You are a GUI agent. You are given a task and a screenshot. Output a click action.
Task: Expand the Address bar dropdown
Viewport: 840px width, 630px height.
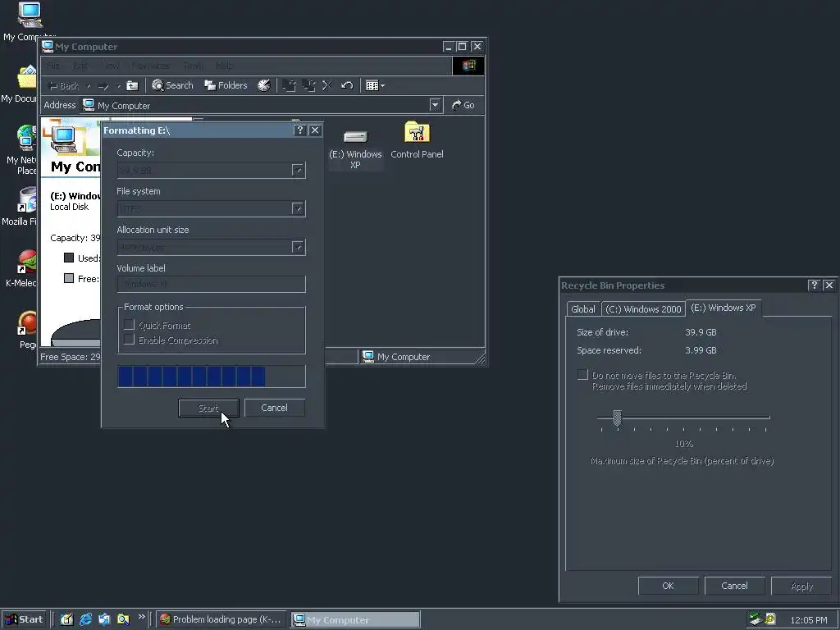pyautogui.click(x=435, y=105)
